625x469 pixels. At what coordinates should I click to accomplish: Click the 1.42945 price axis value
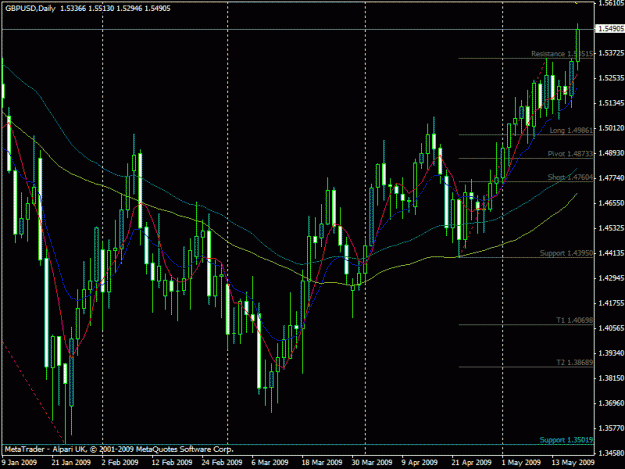coord(611,278)
